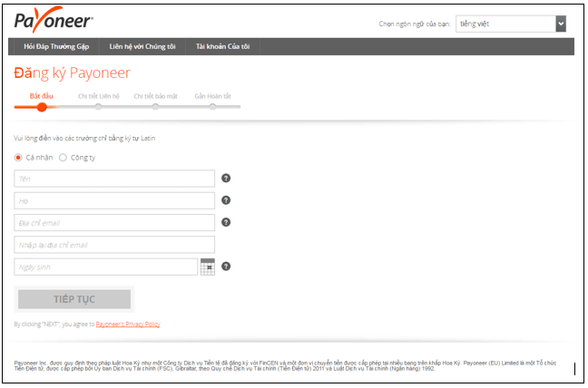Viewport: 588px width, 388px height.
Task: Focus the Ngày sinh date field
Action: point(106,267)
